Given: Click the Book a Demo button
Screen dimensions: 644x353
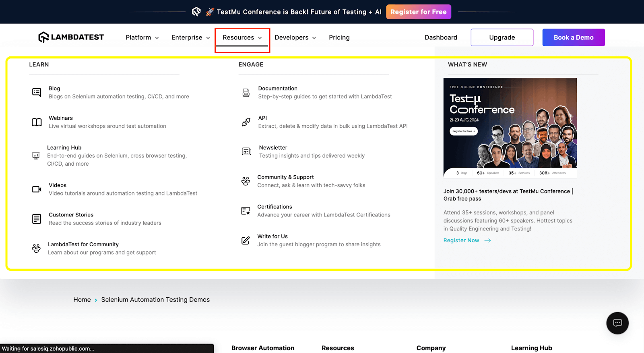Looking at the screenshot, I should click(574, 37).
